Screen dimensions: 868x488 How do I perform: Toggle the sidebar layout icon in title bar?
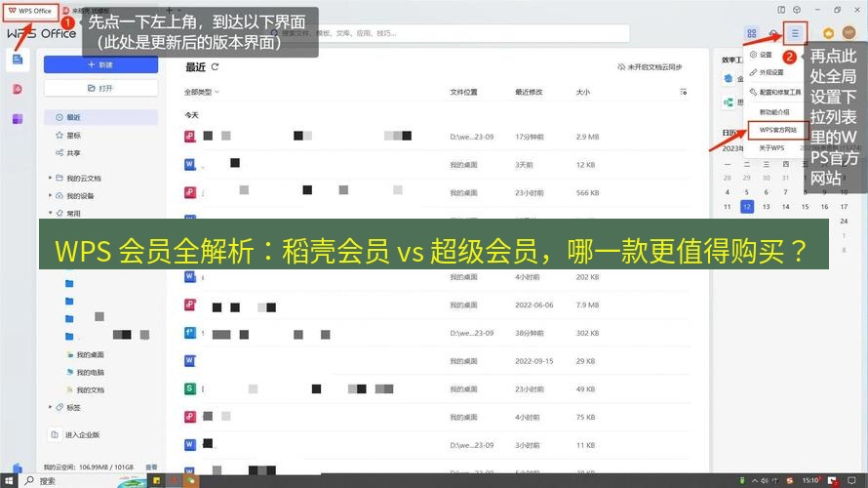pyautogui.click(x=781, y=10)
